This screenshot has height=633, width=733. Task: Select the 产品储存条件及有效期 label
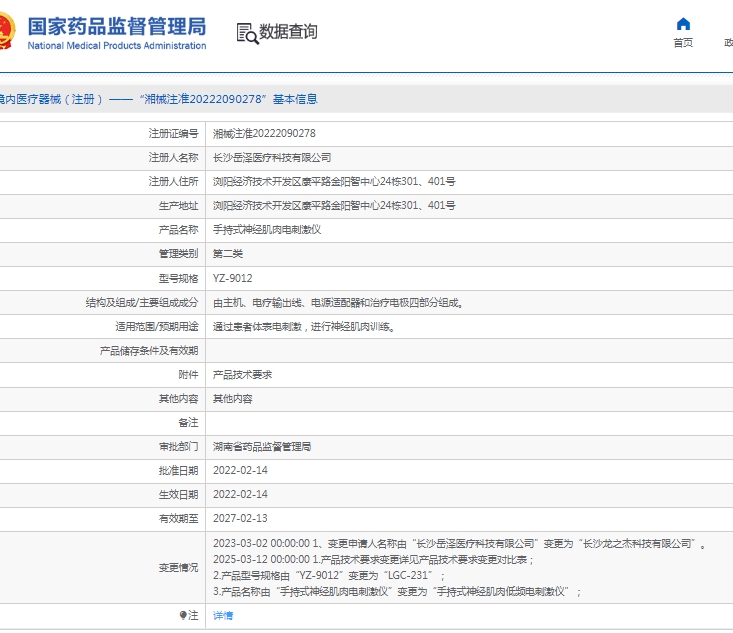click(x=149, y=351)
